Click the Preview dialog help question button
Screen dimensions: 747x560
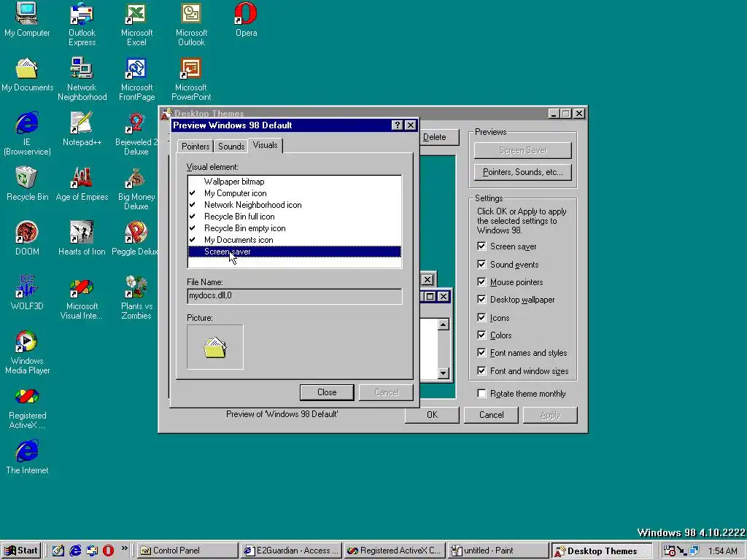pos(398,125)
